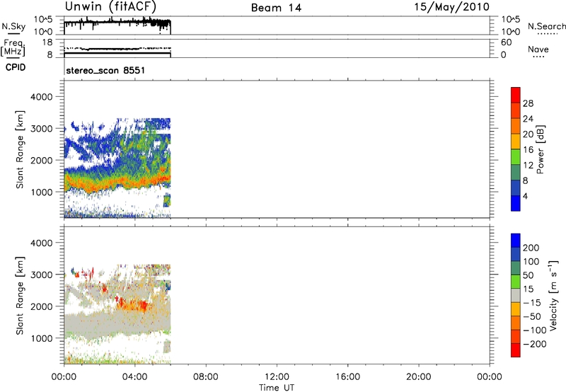566x392 pixels.
Task: Click the 'Slant Range [km]' label of power panel
Action: point(20,149)
